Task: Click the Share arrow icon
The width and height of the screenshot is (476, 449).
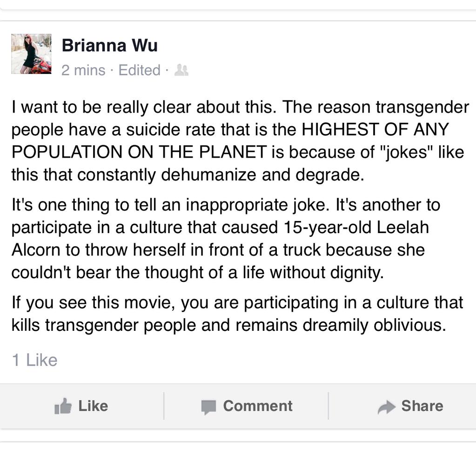Action: (x=387, y=407)
